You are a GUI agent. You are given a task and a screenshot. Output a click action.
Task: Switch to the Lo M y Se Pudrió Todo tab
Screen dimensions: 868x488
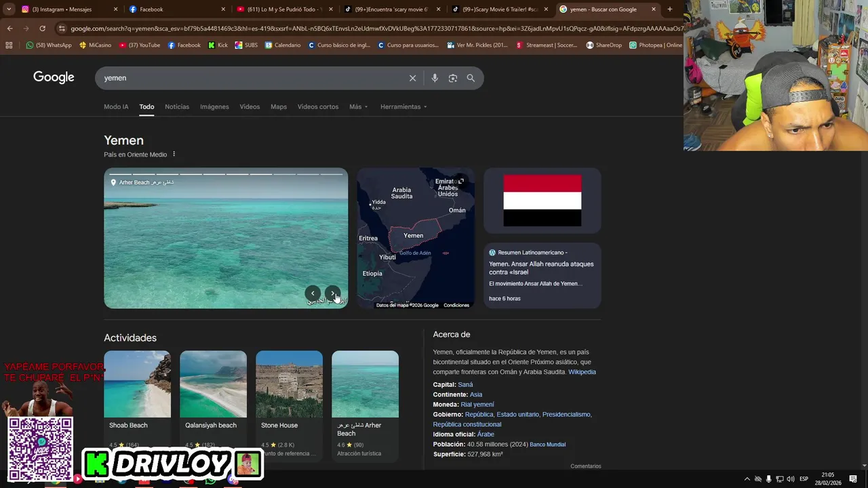coord(285,9)
